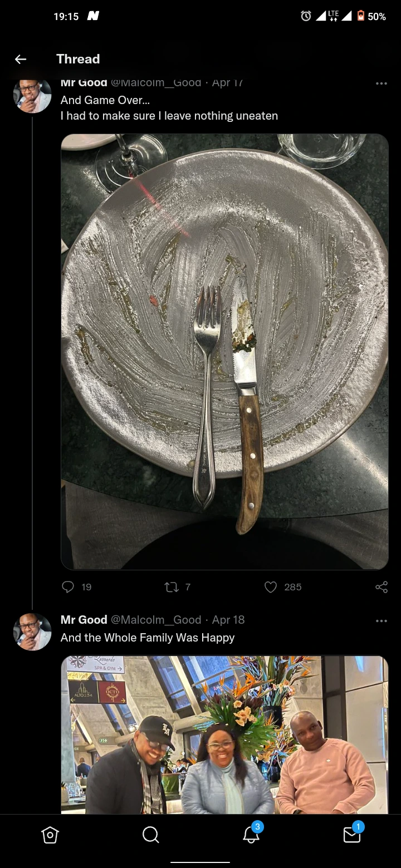Screen dimensions: 401x868
Task: Open more options for Apr 18 tweet
Action: point(381,620)
